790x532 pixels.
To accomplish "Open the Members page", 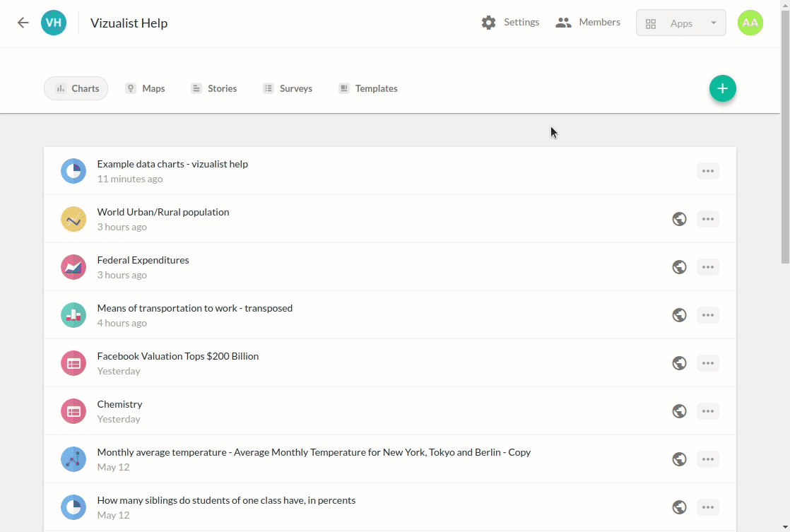I will click(x=588, y=23).
